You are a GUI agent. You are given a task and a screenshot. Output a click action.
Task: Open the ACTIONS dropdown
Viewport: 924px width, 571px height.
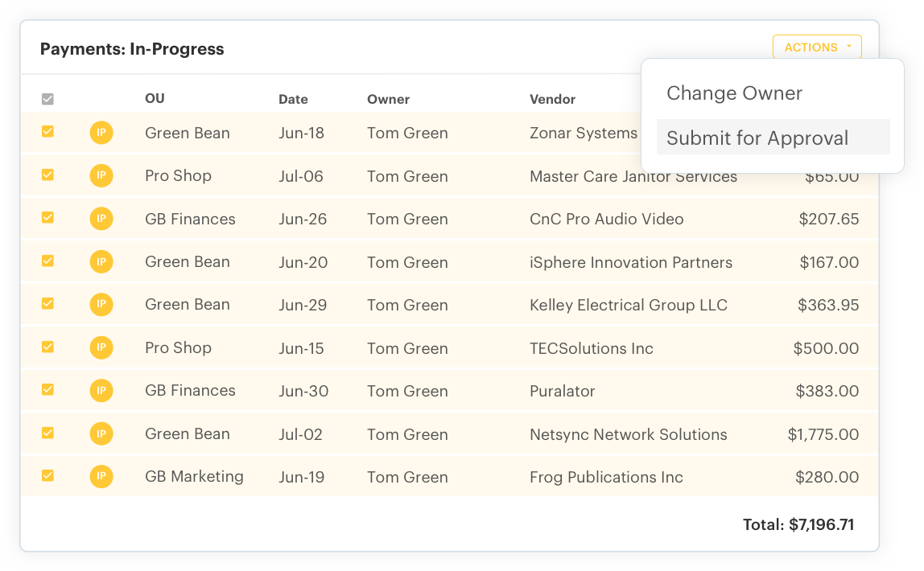[816, 47]
